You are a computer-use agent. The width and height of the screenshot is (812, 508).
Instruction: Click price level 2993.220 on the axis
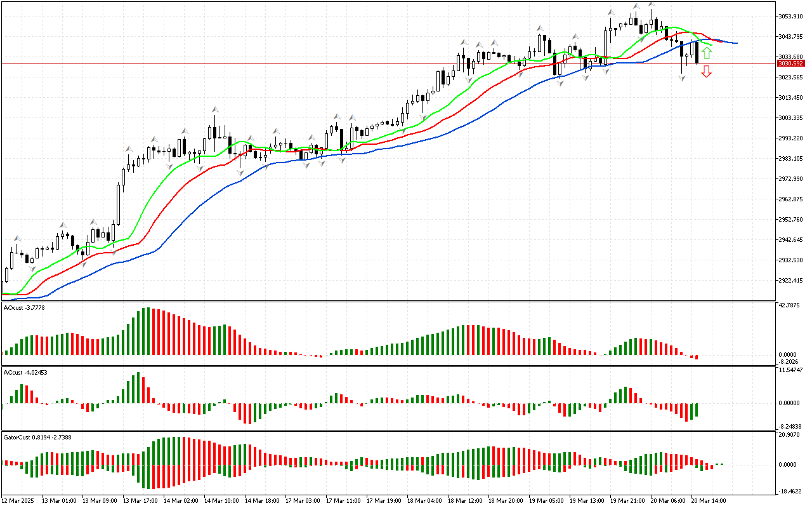pyautogui.click(x=792, y=138)
